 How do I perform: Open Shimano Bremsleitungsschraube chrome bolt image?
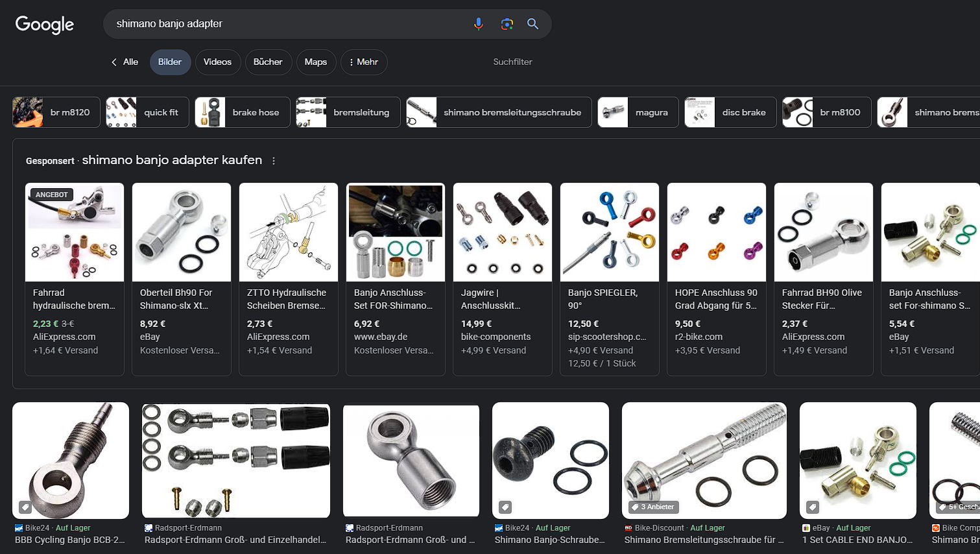[704, 461]
